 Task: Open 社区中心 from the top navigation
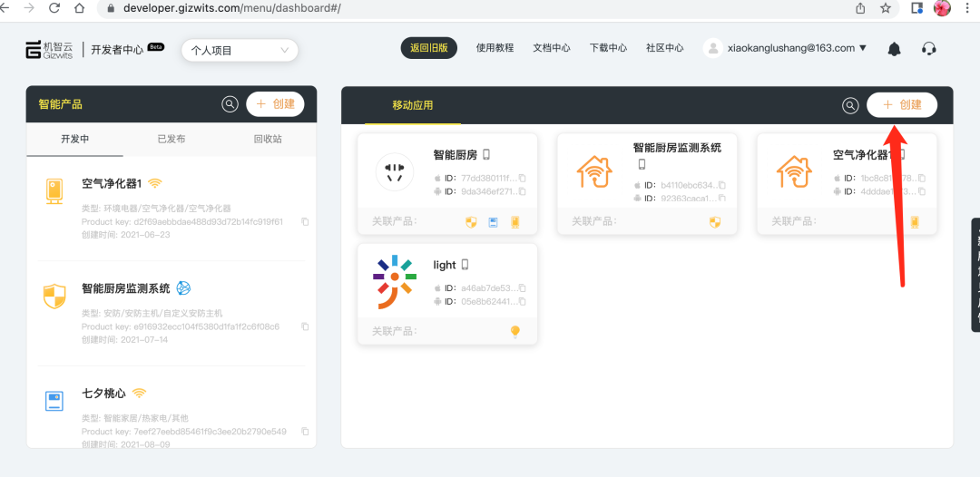[665, 48]
